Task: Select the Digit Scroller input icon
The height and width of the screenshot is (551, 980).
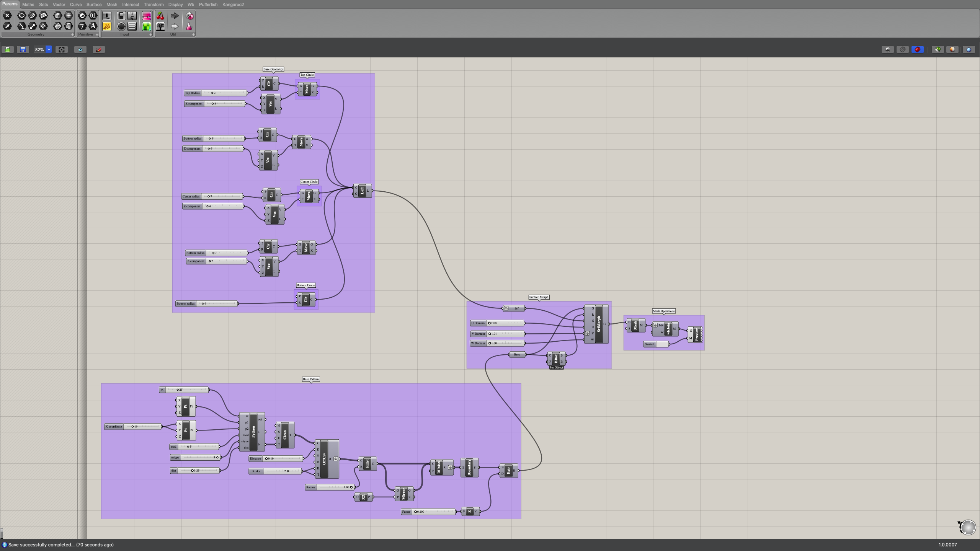Action: tap(132, 16)
